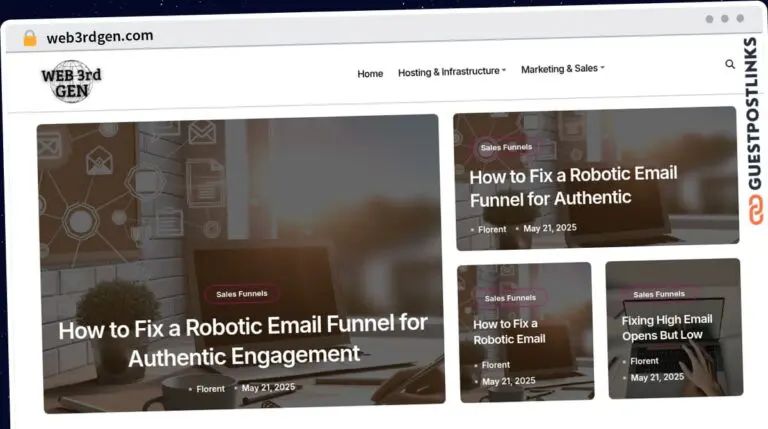Open the Home menu item
The width and height of the screenshot is (768, 429).
(370, 73)
